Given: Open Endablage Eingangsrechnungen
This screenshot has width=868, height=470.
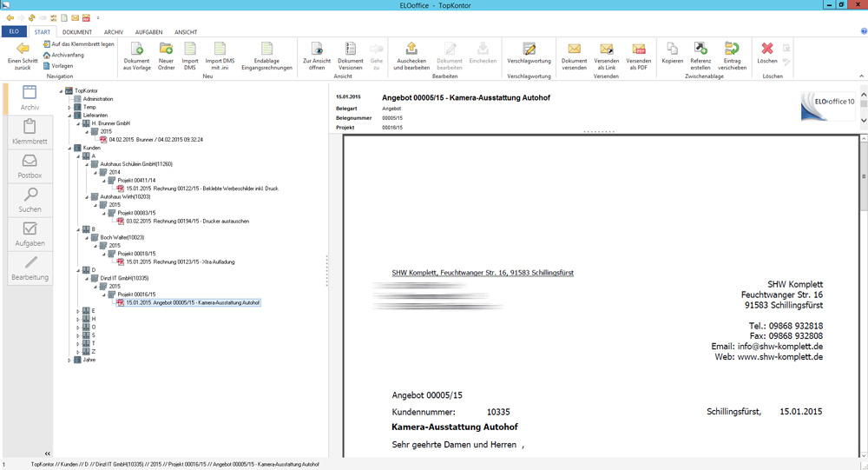Looking at the screenshot, I should pos(266,56).
